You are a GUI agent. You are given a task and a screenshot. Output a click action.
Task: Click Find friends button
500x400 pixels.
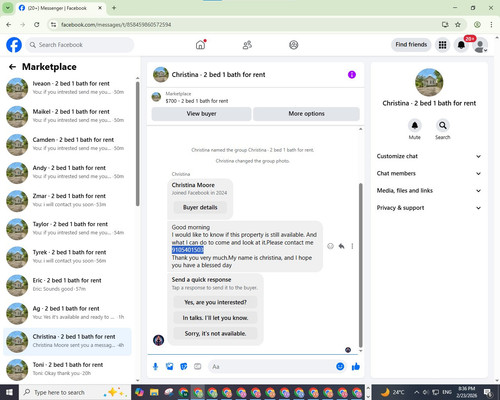(411, 45)
